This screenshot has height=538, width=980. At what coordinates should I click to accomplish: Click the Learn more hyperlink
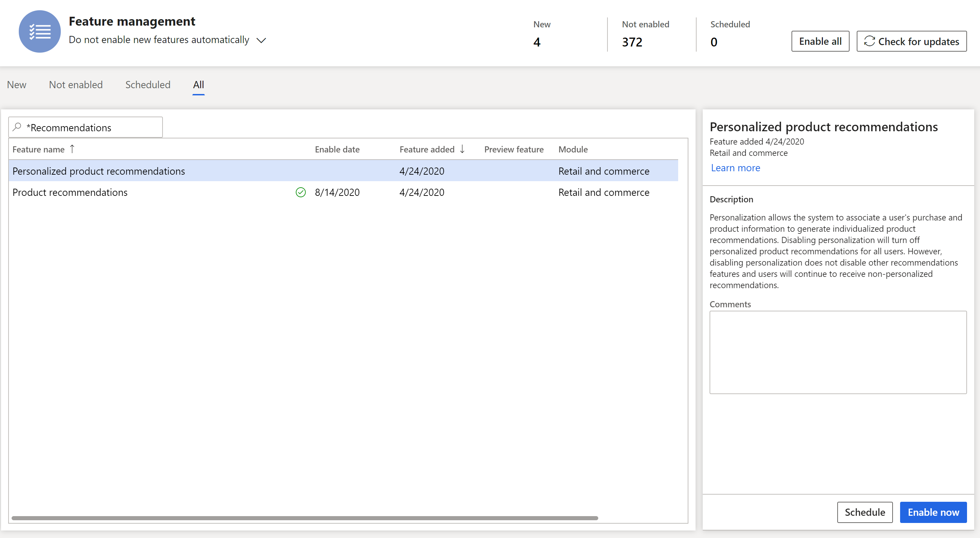tap(735, 167)
